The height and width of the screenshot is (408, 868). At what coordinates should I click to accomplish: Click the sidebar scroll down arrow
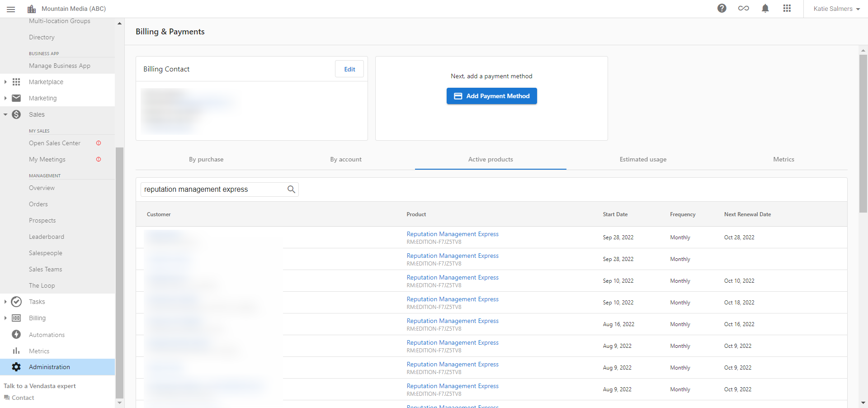(x=120, y=403)
